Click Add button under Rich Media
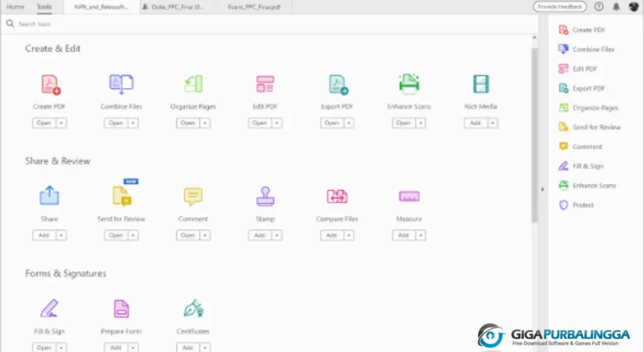The width and height of the screenshot is (644, 352). 475,123
